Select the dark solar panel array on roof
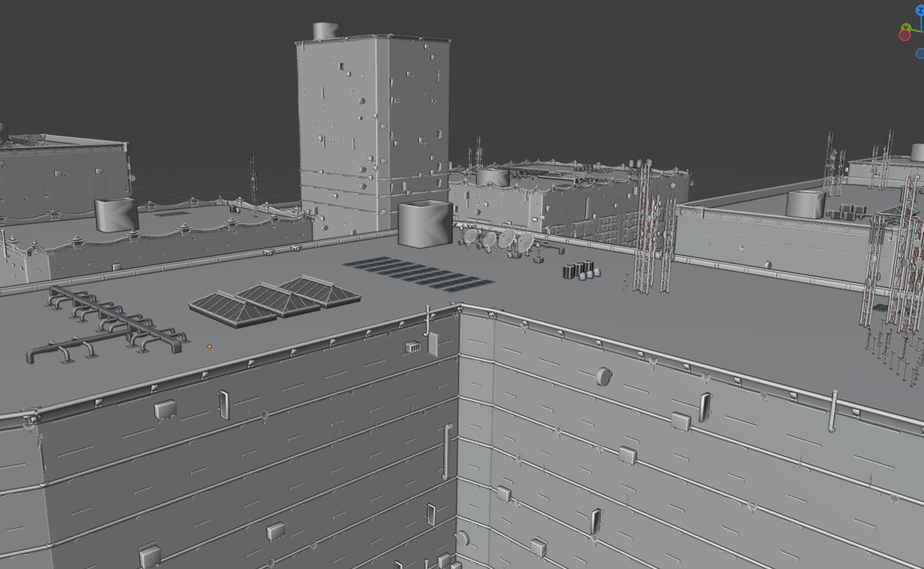 tap(418, 273)
